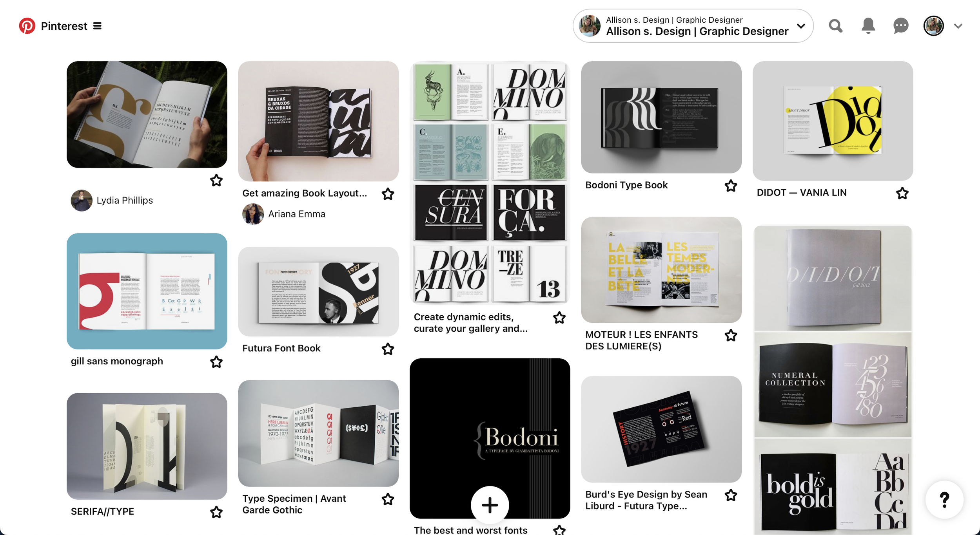Click the profile avatar in header
This screenshot has width=980, height=535.
(933, 26)
